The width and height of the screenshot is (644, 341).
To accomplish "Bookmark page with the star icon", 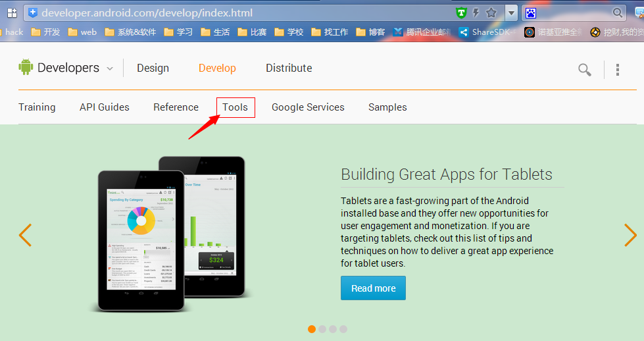I will (x=491, y=13).
